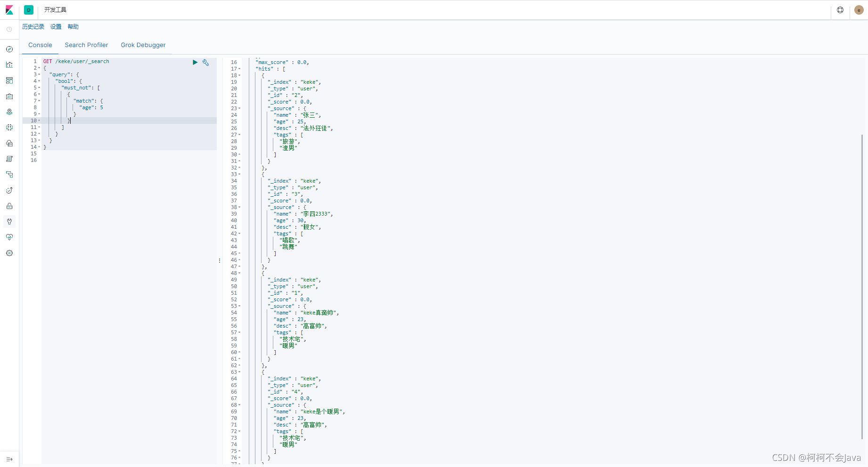Run the request with the play icon
This screenshot has height=467, width=868.
coord(195,62)
